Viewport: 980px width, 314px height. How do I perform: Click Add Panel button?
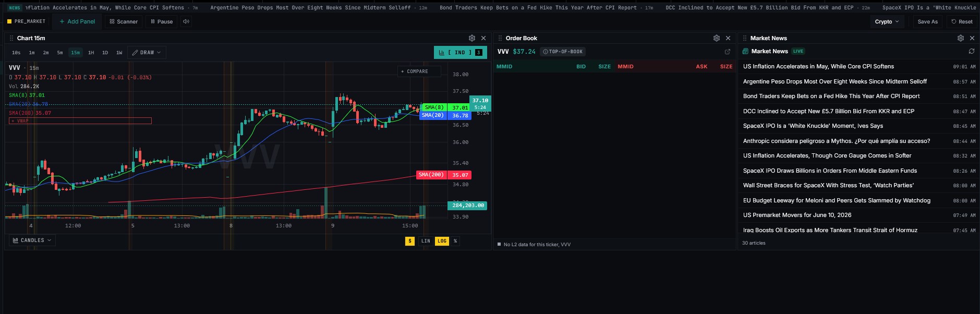click(77, 21)
